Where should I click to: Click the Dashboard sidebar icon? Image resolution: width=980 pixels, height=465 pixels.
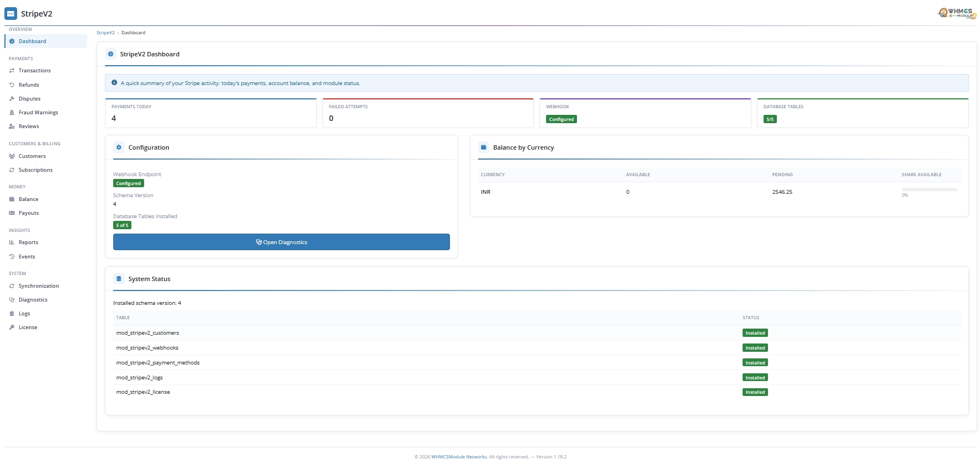tap(12, 41)
